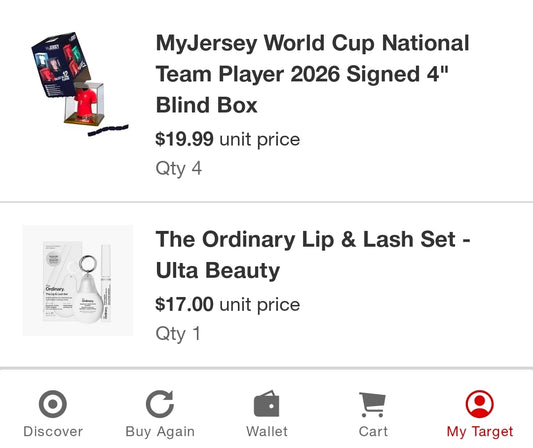Select the Discover tab label
The width and height of the screenshot is (533, 448).
pos(53,432)
